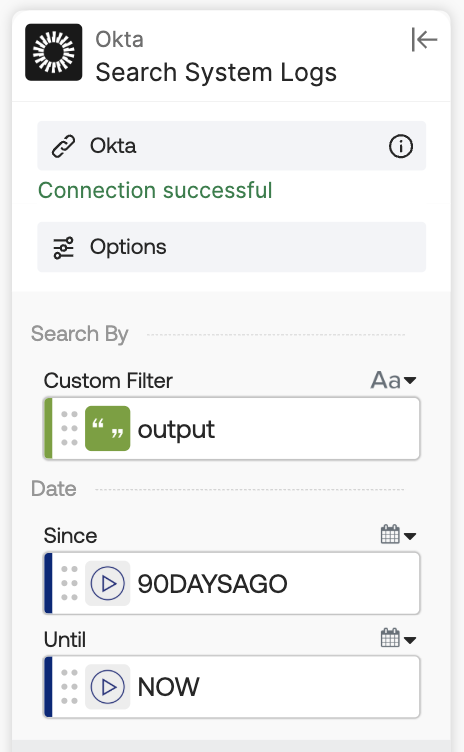
Task: Click the play icon next to 90DAYSAGO
Action: pyautogui.click(x=107, y=583)
